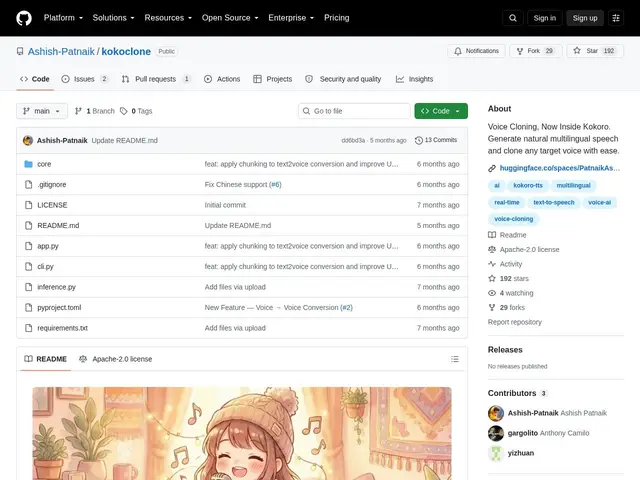The height and width of the screenshot is (480, 640).
Task: Click the fork icon in Fork button
Action: pyautogui.click(x=520, y=51)
